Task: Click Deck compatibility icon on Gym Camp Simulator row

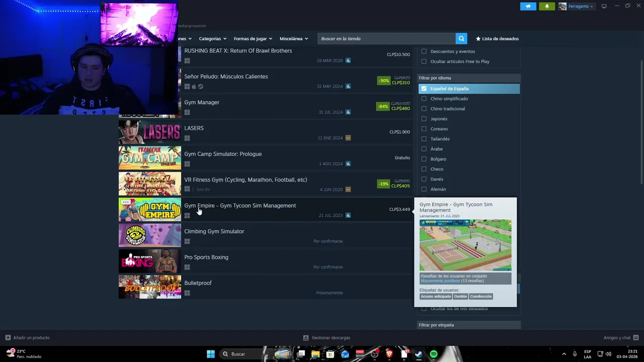Action: click(348, 163)
